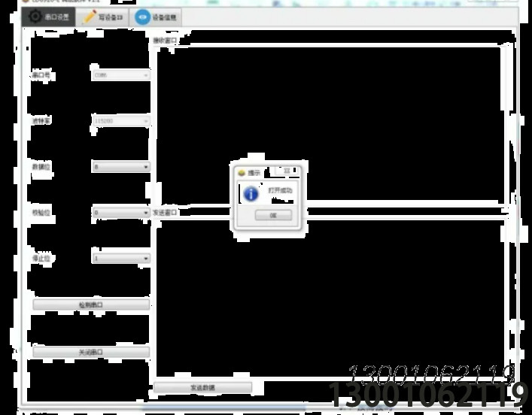Click the 接收窗口 label

click(x=165, y=41)
